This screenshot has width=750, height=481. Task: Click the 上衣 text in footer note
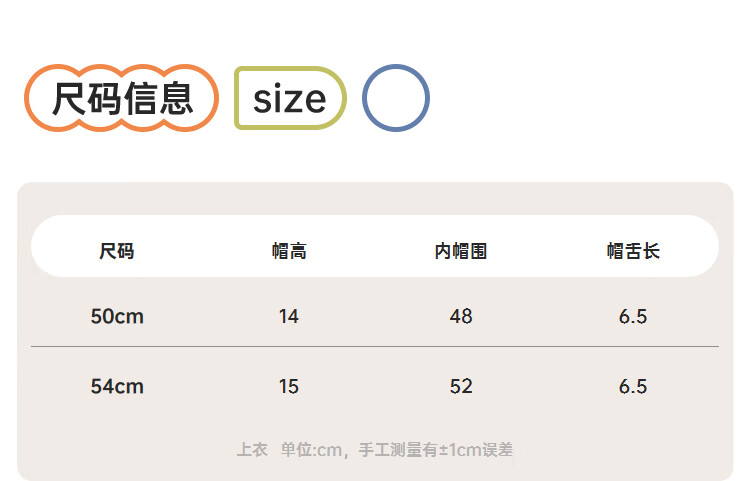point(252,450)
